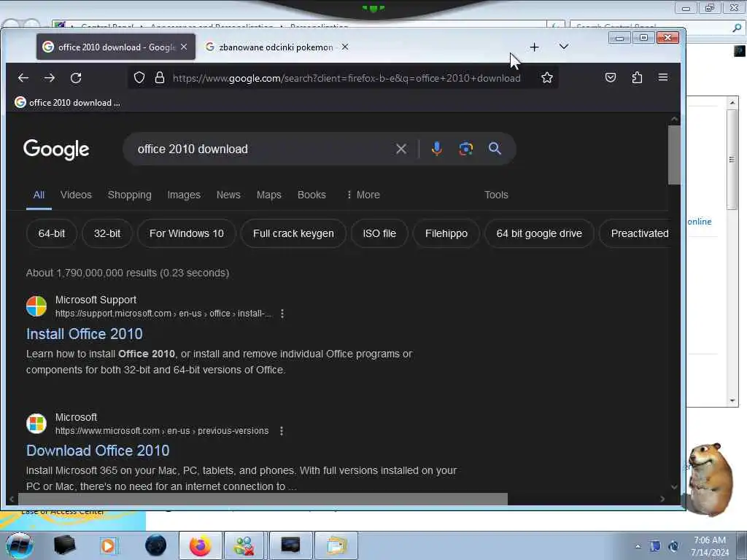Viewport: 747px width, 560px height.
Task: Open Save to Pocket icon
Action: tap(611, 77)
